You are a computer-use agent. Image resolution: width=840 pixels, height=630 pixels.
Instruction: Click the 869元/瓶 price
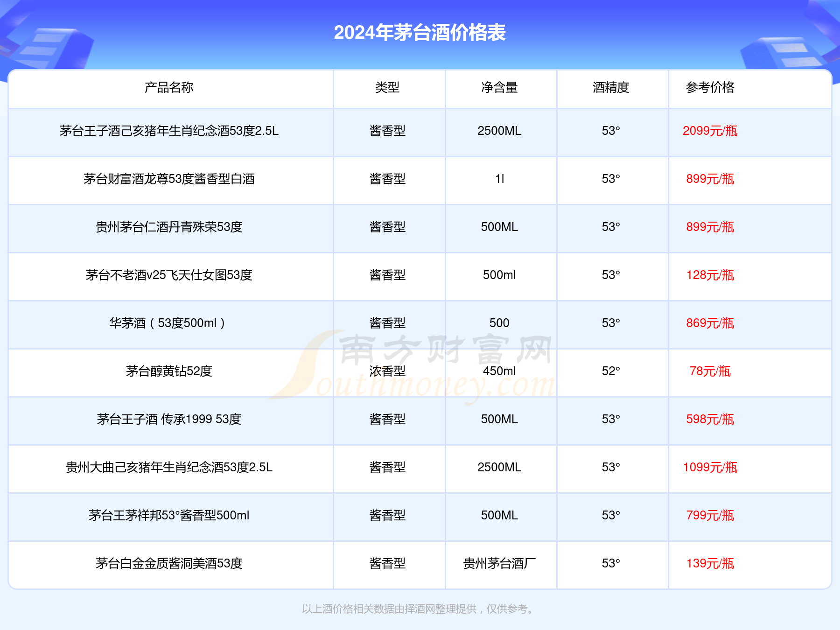[710, 323]
